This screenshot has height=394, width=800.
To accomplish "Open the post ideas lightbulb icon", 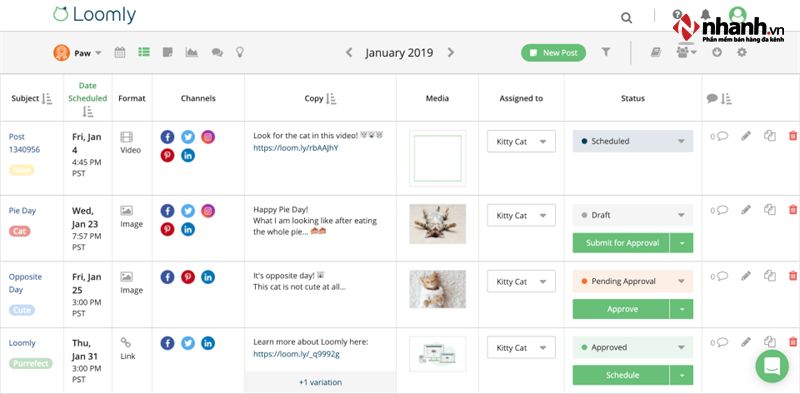I will 240,52.
